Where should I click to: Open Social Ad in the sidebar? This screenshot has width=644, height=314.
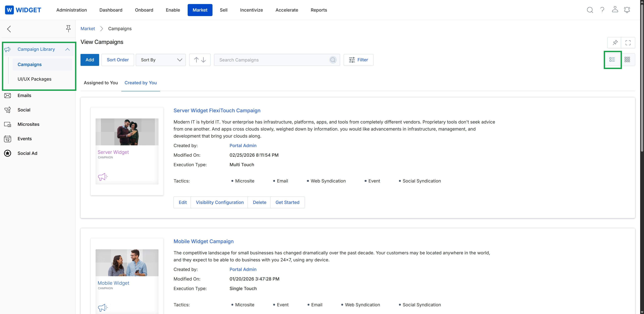click(27, 153)
